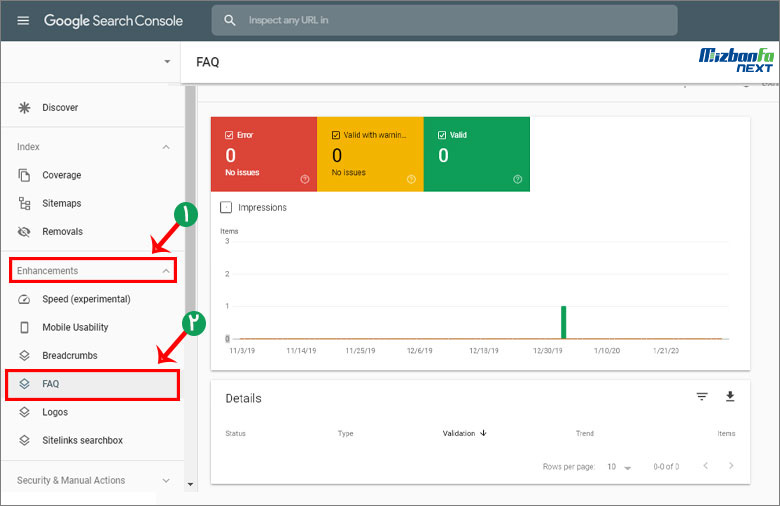Click the Breadcrumbs layers icon
The image size is (780, 506).
coord(24,356)
